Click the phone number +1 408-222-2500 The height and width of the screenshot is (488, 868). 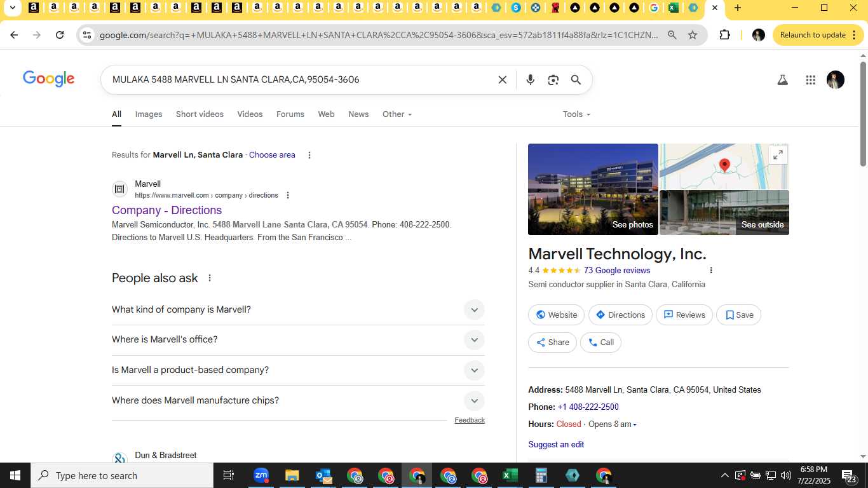588,407
